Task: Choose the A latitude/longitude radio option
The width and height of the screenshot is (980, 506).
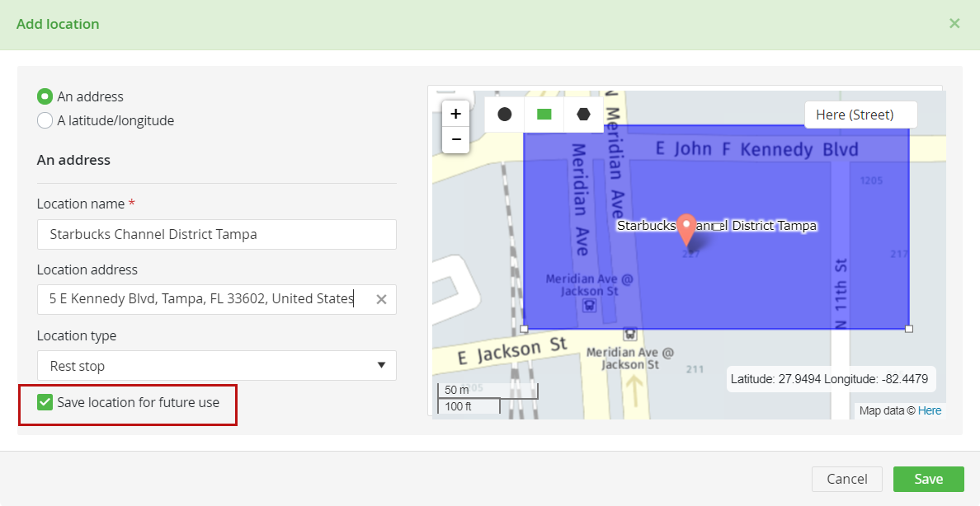Action: point(45,120)
